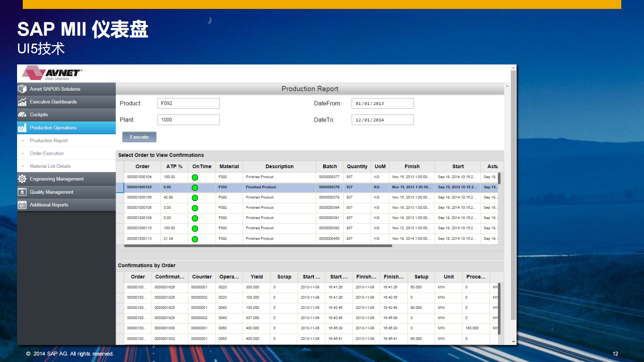644x362 pixels.
Task: Click the page scroll down arrow
Action: point(513,342)
